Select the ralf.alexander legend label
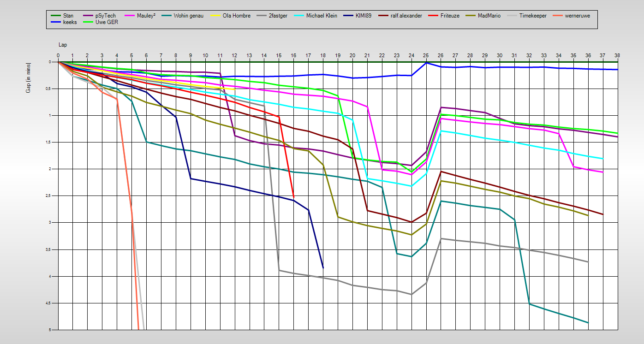 point(406,16)
